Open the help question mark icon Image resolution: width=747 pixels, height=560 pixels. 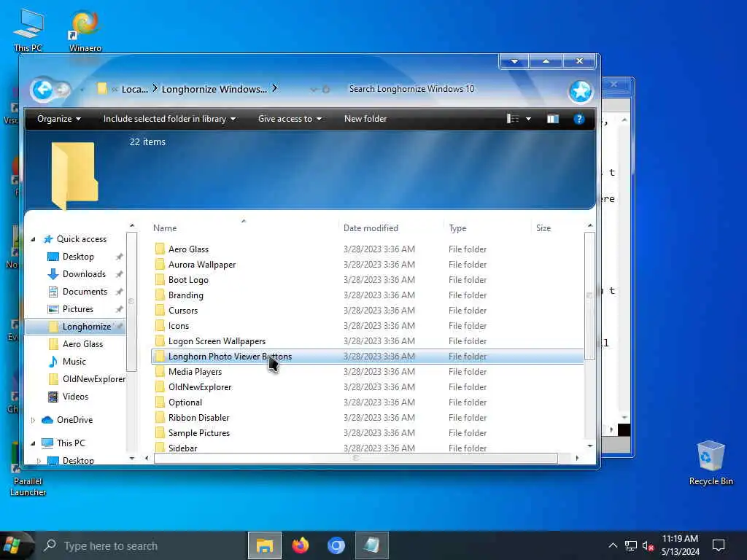coord(578,119)
